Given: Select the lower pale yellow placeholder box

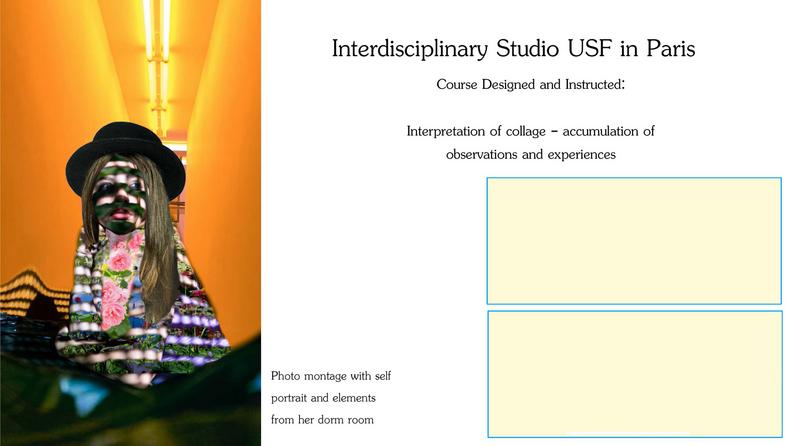Looking at the screenshot, I should [x=635, y=374].
